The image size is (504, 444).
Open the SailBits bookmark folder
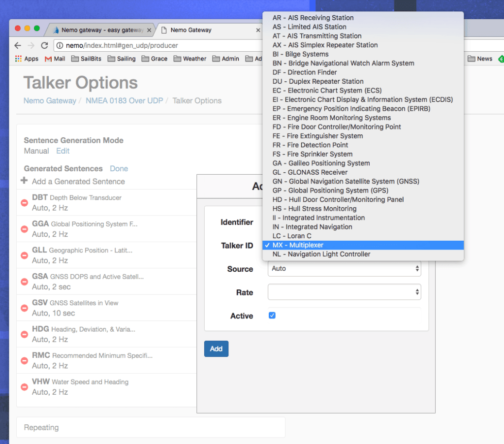pyautogui.click(x=86, y=59)
